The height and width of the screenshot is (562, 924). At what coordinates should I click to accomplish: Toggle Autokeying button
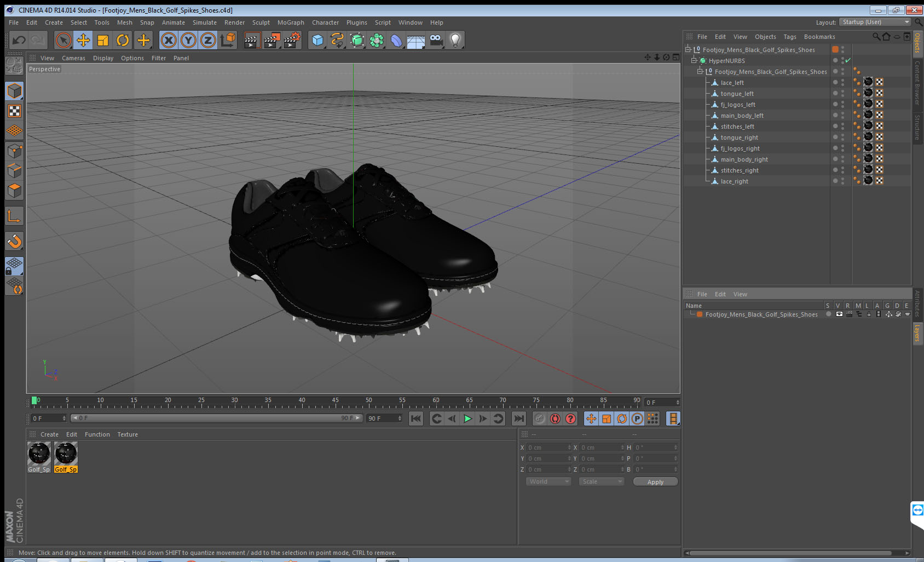555,418
